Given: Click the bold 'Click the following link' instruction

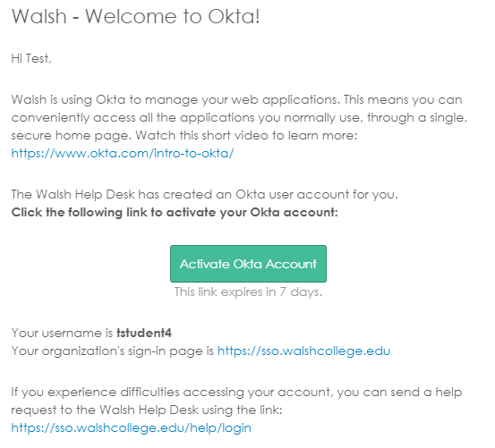Looking at the screenshot, I should (x=175, y=213).
